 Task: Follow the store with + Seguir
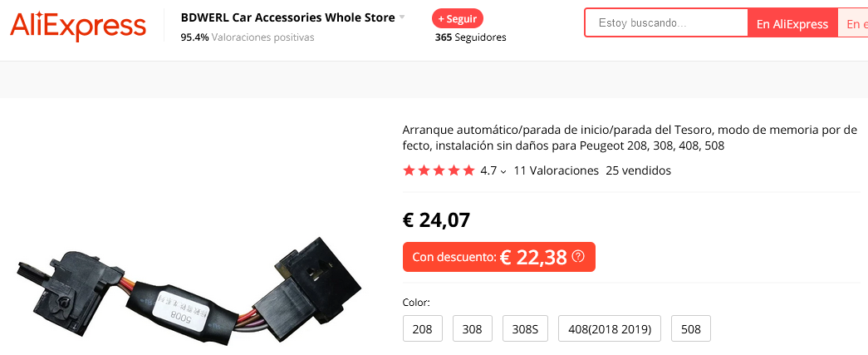tap(458, 18)
